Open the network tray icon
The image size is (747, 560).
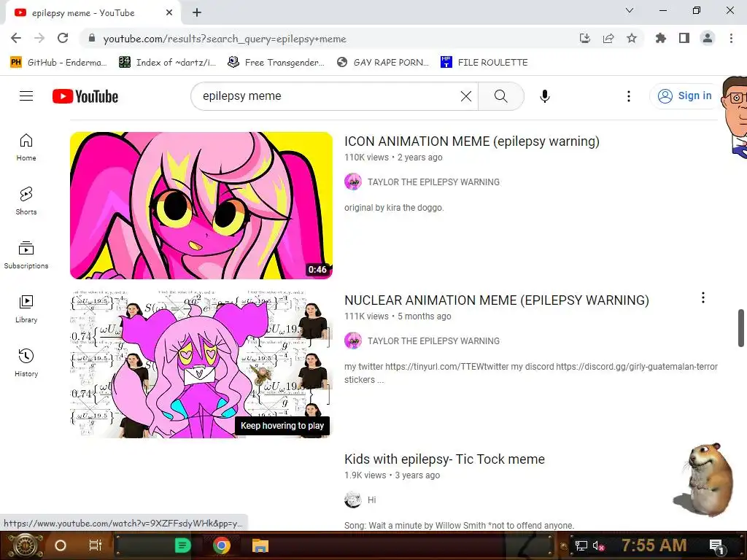[581, 546]
